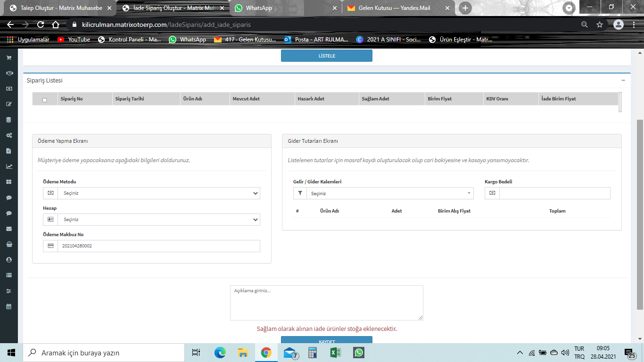Open the shopping cart sidebar icon
Screen dimensions: 644x362
8,58
